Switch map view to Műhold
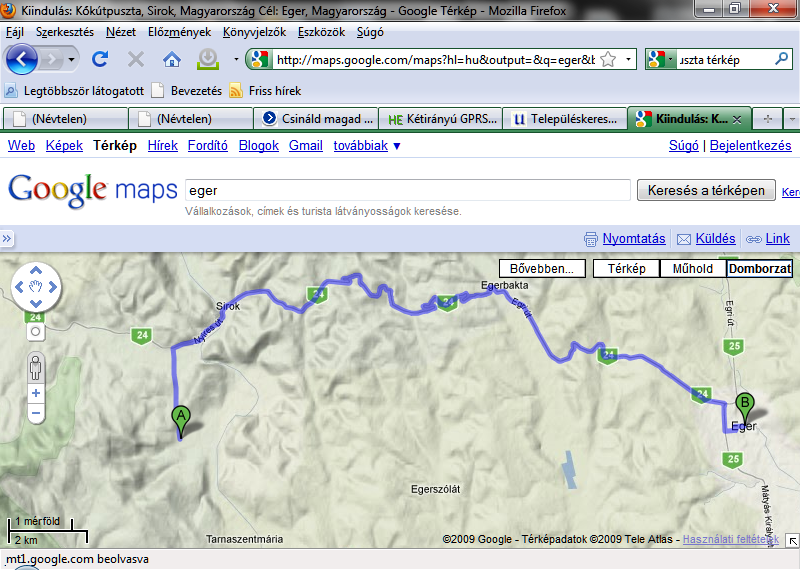Screen dimensions: 800x570 693,268
